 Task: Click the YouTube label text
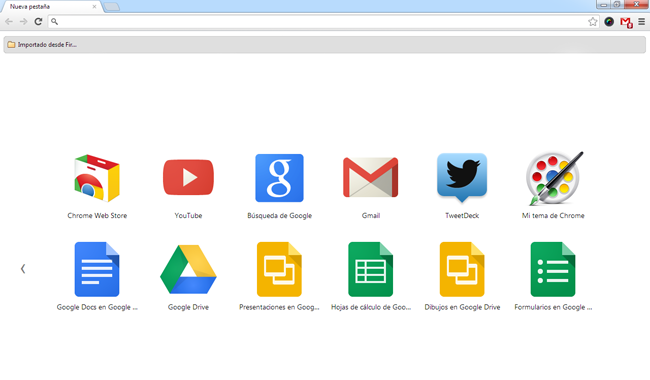[188, 215]
